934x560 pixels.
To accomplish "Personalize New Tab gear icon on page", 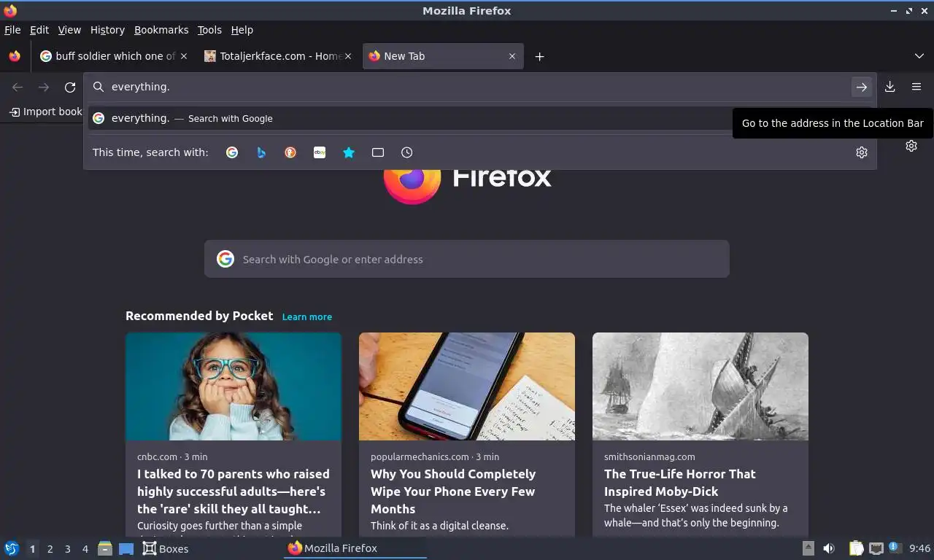I will pyautogui.click(x=911, y=146).
